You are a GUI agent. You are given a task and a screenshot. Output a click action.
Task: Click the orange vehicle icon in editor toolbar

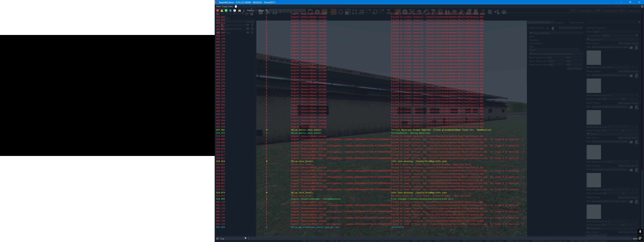(x=324, y=12)
